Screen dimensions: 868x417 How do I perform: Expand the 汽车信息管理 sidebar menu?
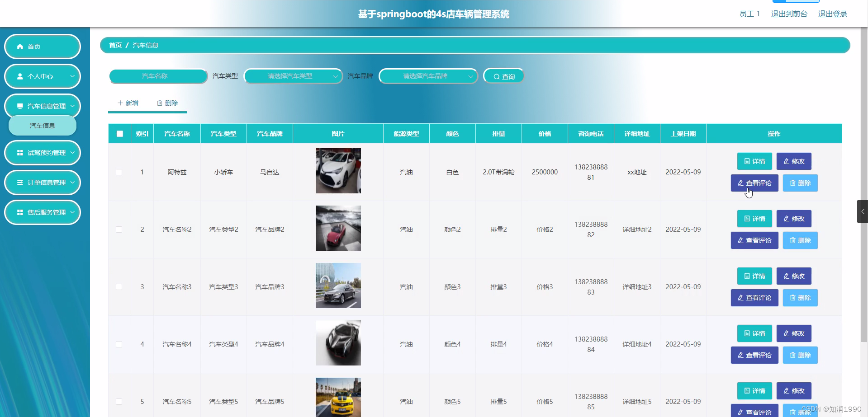point(43,106)
